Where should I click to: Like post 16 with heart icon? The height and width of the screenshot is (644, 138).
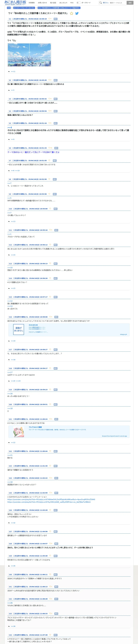pyautogui.click(x=50, y=317)
